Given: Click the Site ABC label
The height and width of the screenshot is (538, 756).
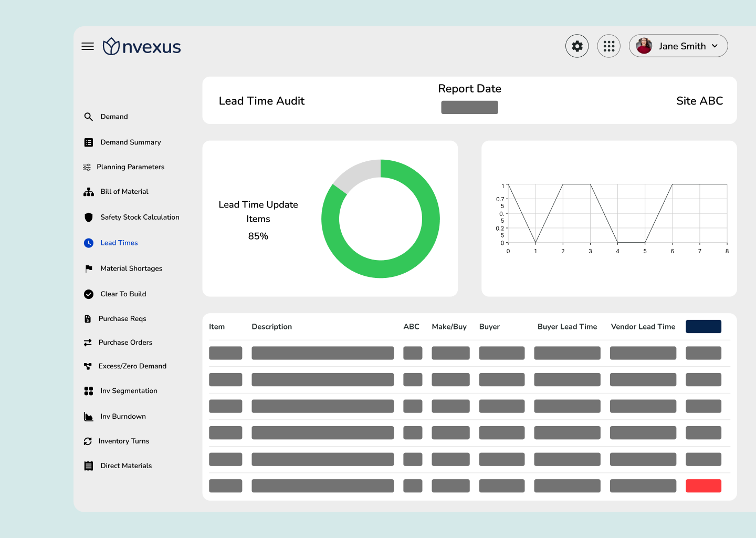Looking at the screenshot, I should [x=699, y=101].
